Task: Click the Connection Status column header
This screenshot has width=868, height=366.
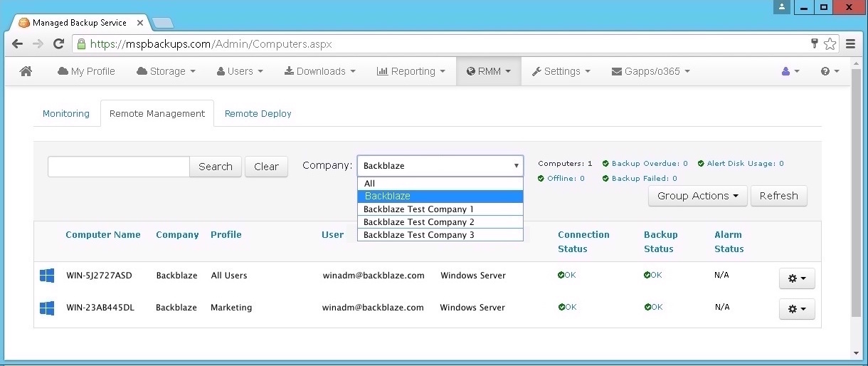Action: pyautogui.click(x=583, y=242)
